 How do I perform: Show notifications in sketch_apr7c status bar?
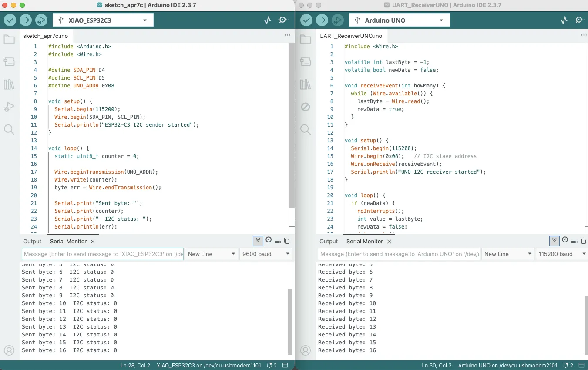click(272, 366)
